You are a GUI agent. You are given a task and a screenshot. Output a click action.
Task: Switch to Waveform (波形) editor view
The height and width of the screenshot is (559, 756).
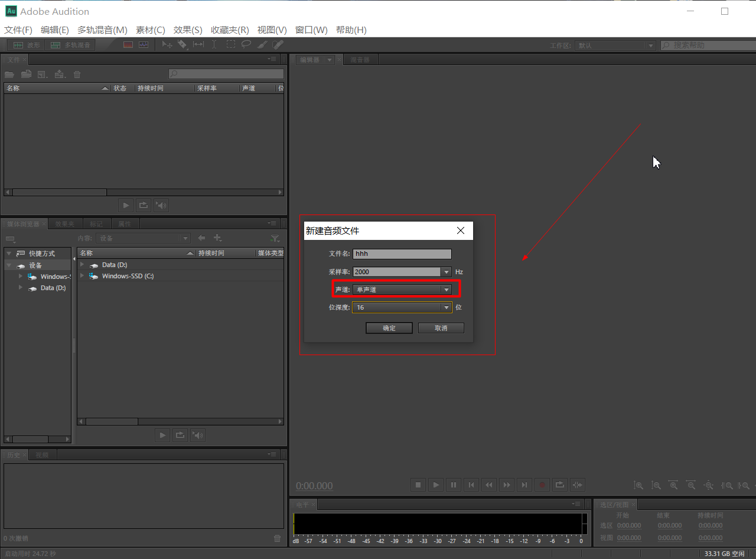point(27,45)
